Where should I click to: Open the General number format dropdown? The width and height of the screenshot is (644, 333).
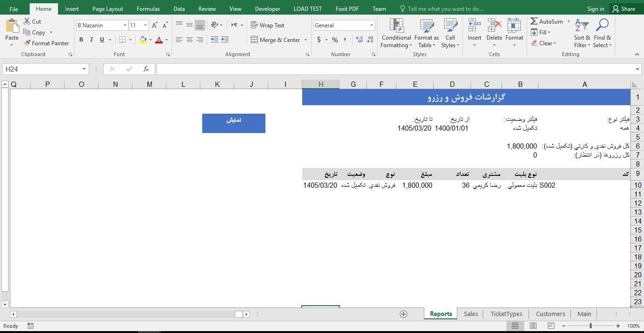pos(372,25)
